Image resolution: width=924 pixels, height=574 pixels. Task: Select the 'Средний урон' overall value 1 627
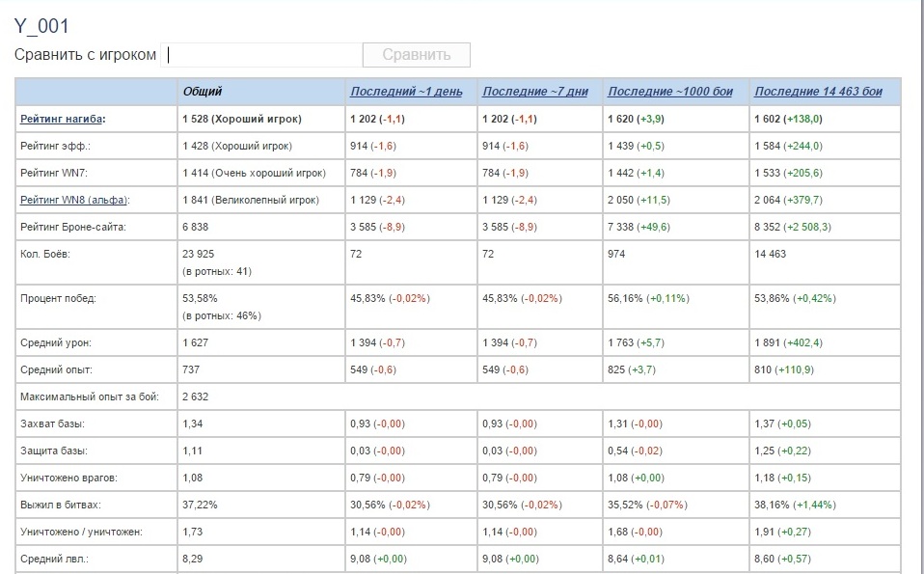[195, 342]
